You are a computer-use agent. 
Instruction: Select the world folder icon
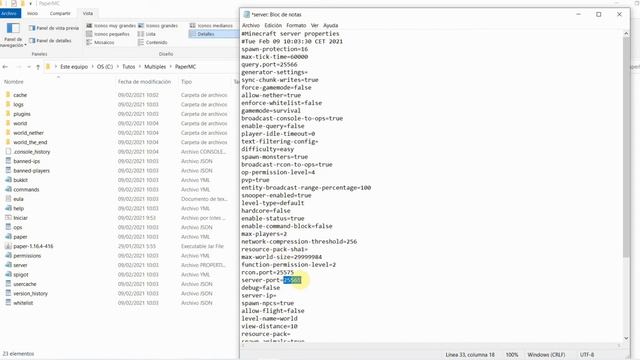8,123
